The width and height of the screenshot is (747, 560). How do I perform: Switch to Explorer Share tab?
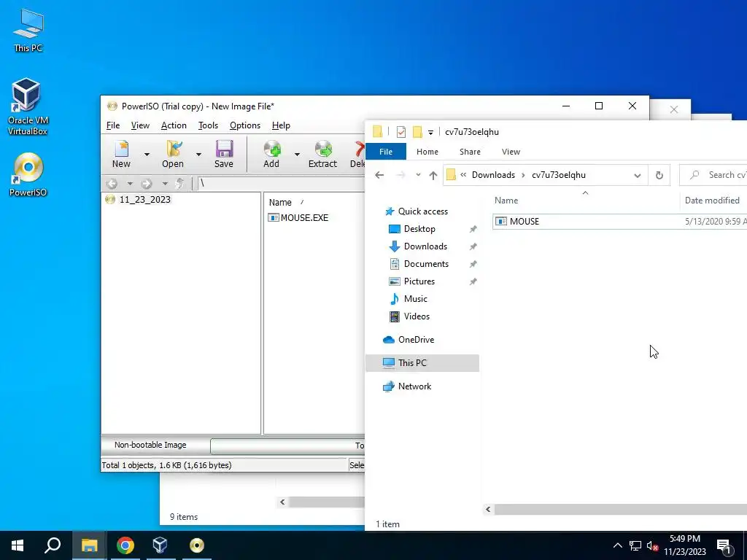(x=470, y=152)
